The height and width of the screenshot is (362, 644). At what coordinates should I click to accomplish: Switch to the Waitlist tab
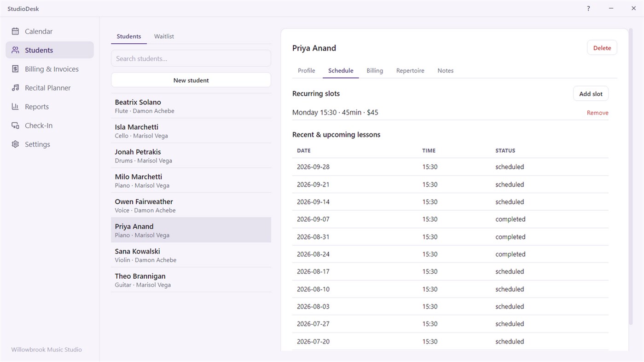coord(164,36)
